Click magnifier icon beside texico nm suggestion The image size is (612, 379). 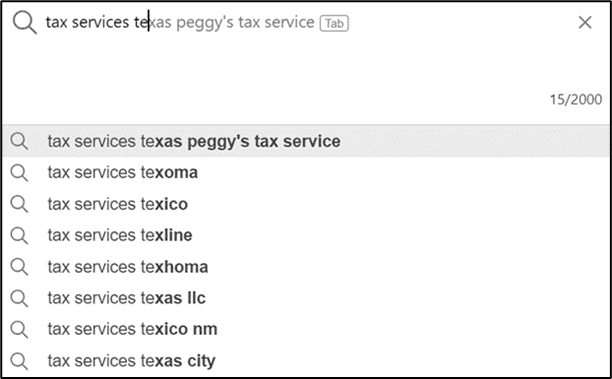(x=19, y=330)
